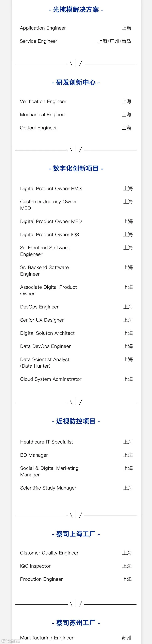Screen dimensions: 152x644
Task: Select the Scientific Study Manager role
Action: click(x=48, y=488)
